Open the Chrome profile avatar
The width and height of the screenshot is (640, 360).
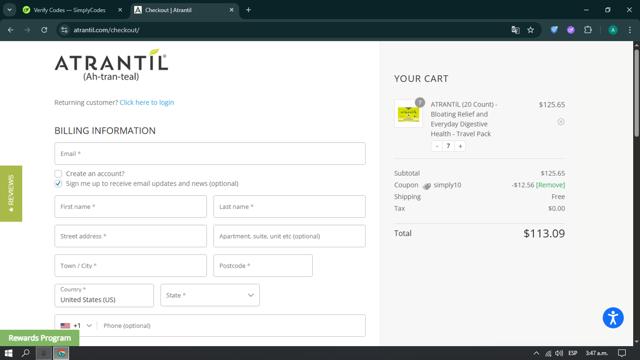[613, 30]
